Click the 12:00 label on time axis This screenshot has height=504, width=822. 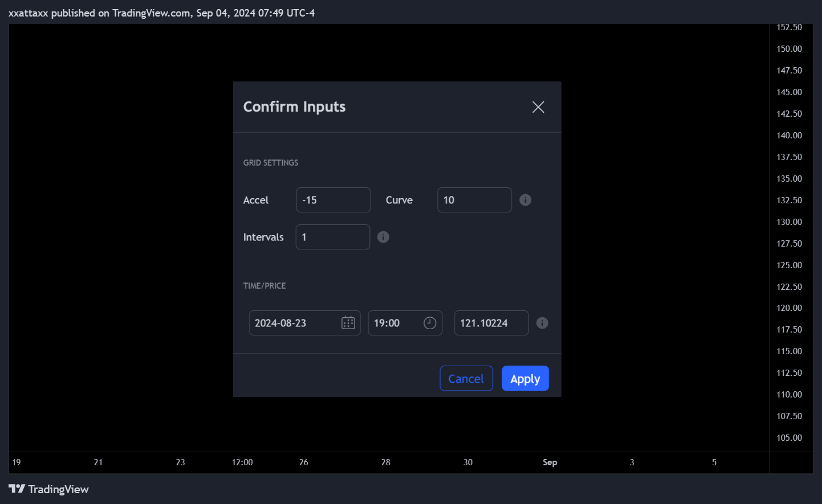242,462
